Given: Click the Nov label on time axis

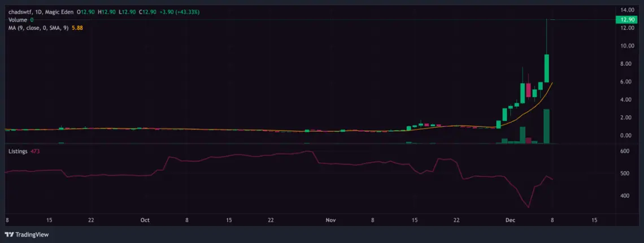Looking at the screenshot, I should pos(331,220).
